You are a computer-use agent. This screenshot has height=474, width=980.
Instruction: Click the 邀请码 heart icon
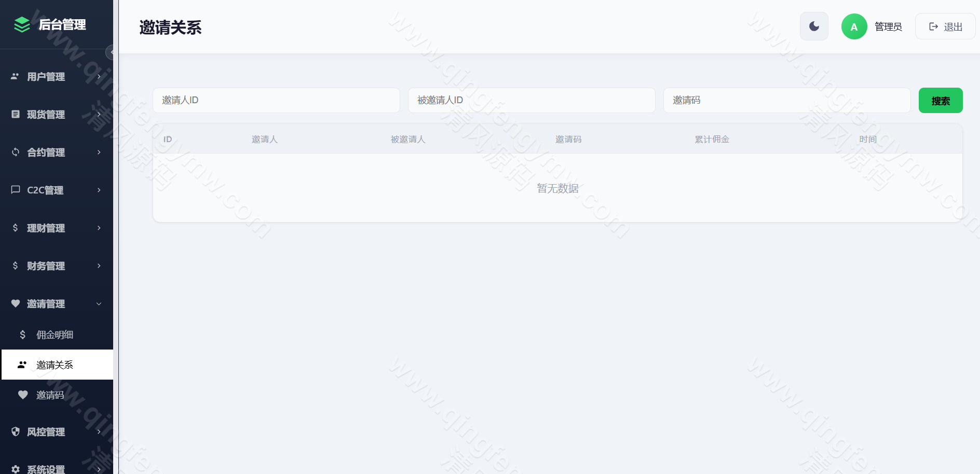pos(23,395)
